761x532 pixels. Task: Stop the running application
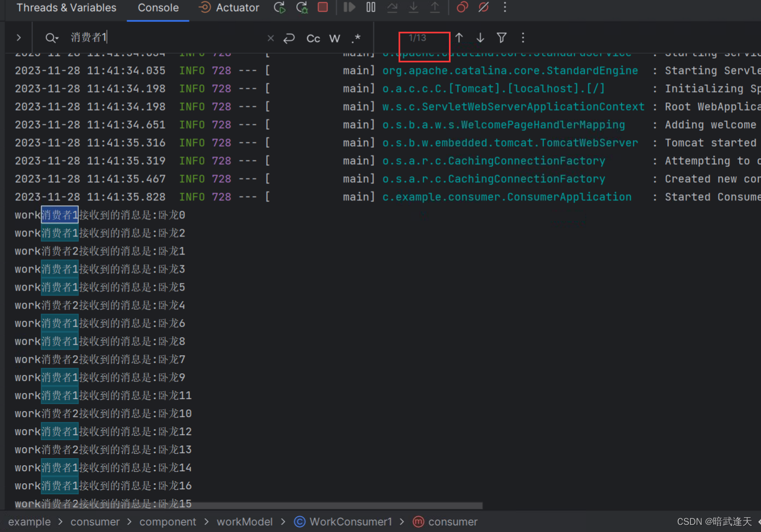tap(323, 7)
